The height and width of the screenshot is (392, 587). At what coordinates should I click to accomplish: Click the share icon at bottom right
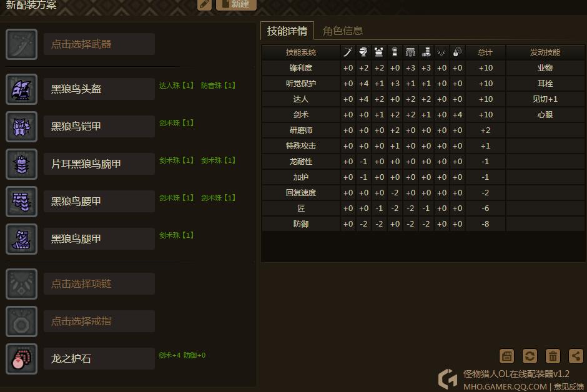click(x=576, y=356)
